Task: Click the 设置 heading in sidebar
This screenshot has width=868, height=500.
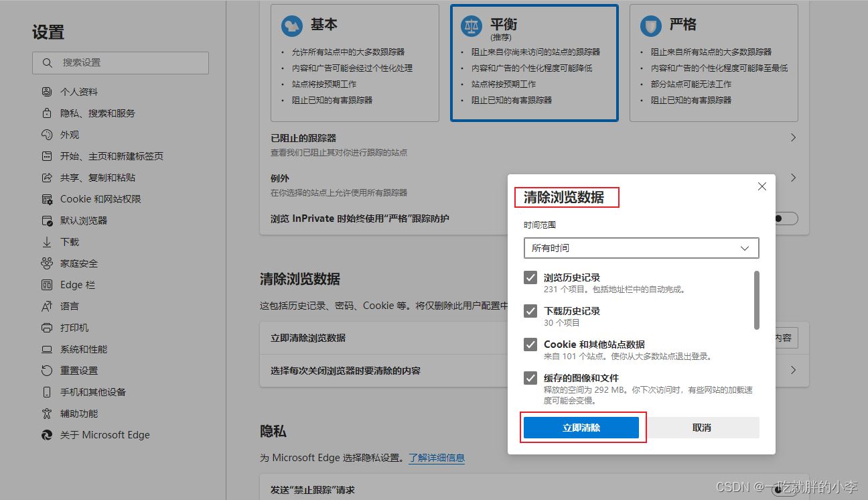Action: click(x=48, y=32)
